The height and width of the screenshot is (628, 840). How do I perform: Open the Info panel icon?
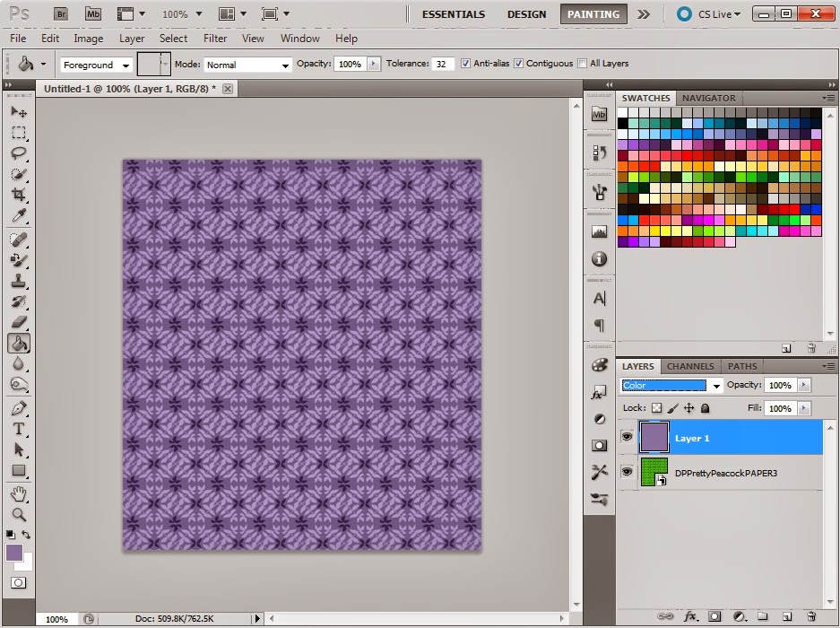599,259
